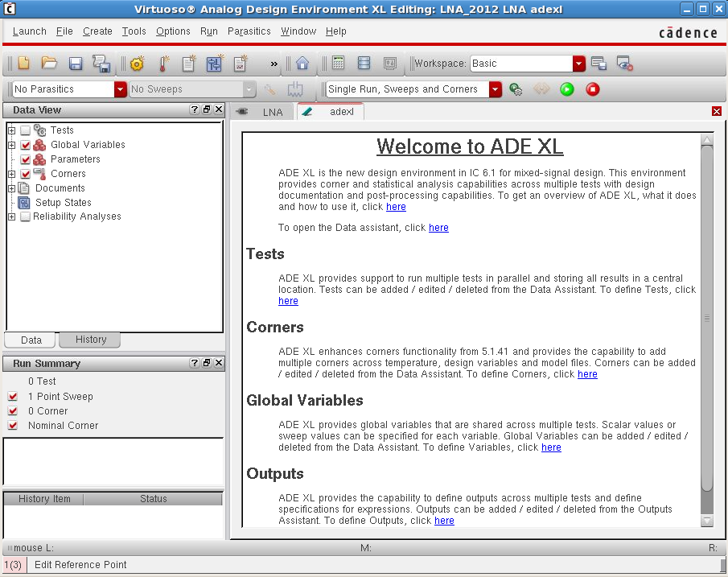The width and height of the screenshot is (728, 577).
Task: Click the Home icon in toolbar
Action: coord(302,64)
